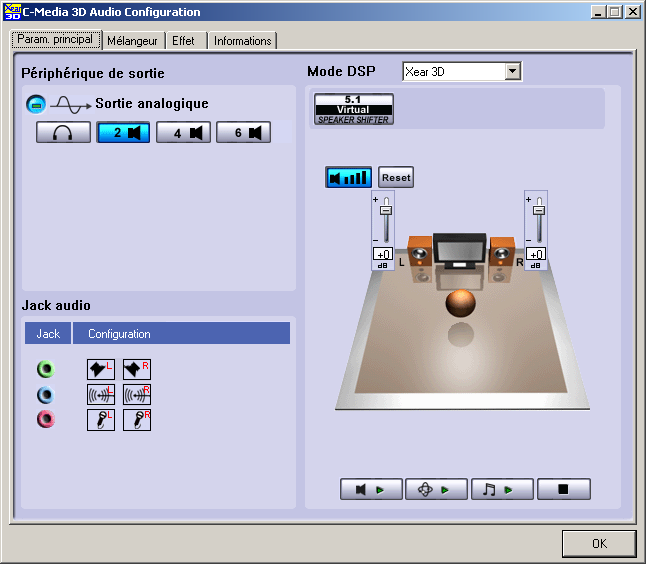
Task: Close the C-Media configuration window
Action: (x=632, y=12)
